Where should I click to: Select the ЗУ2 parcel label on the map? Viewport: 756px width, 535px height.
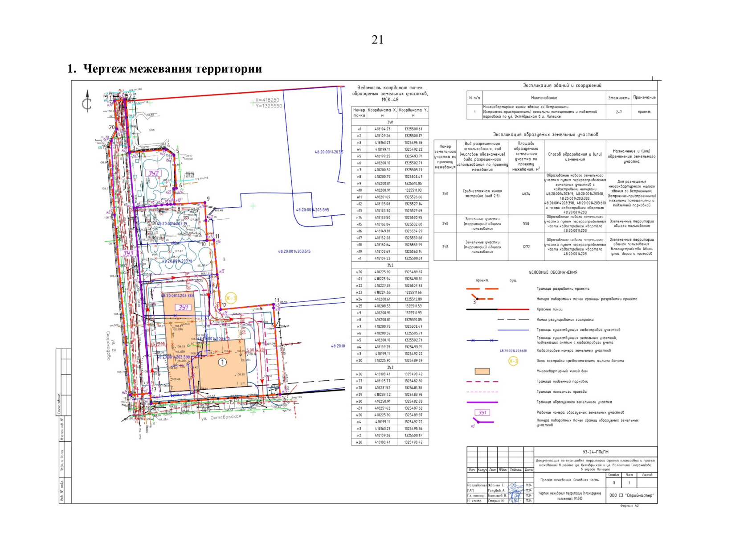click(154, 173)
